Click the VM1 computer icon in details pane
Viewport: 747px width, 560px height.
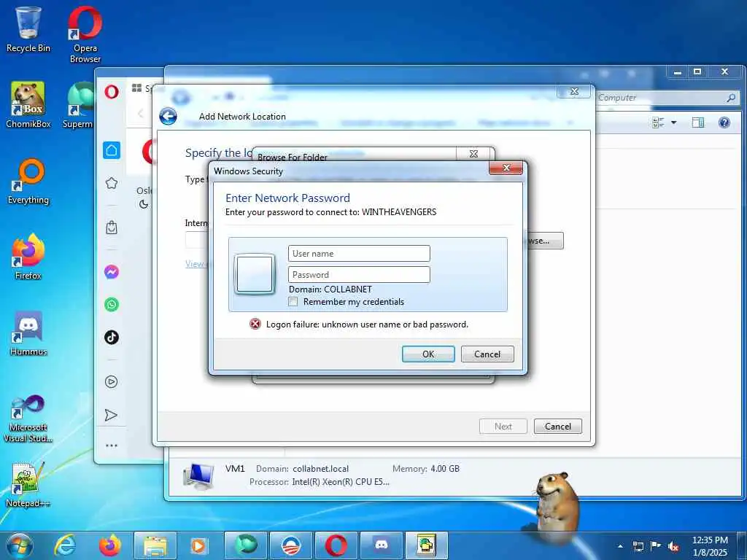[x=199, y=475]
